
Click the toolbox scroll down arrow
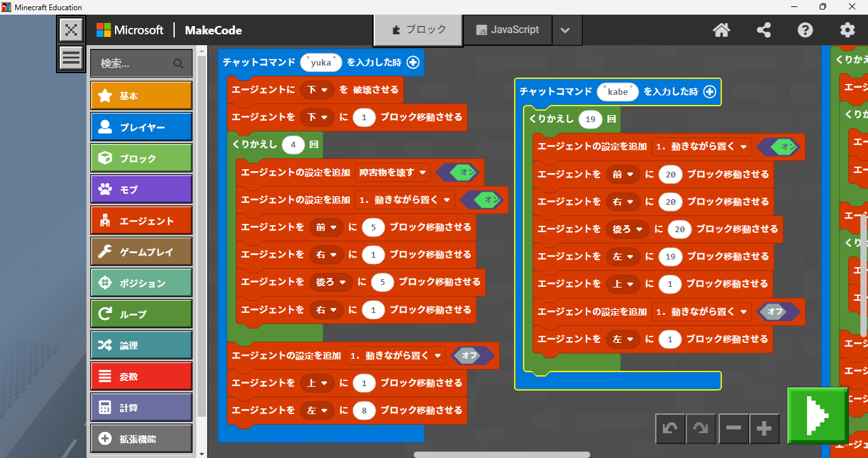[202, 454]
